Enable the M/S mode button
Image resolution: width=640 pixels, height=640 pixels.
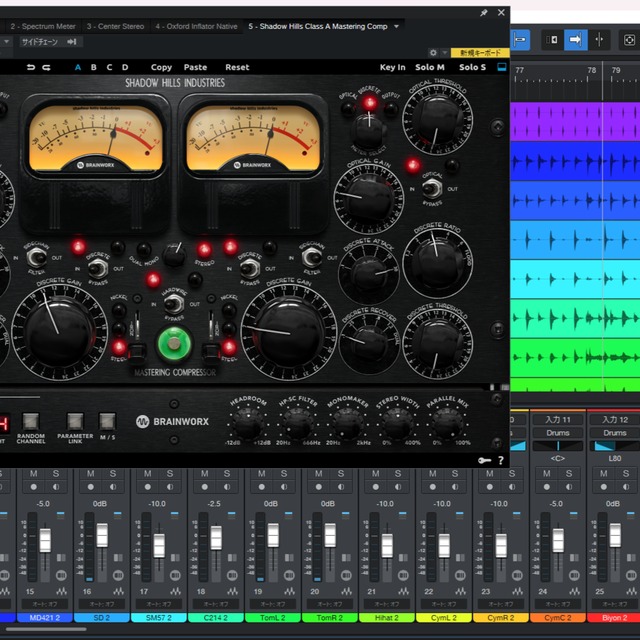[x=106, y=421]
